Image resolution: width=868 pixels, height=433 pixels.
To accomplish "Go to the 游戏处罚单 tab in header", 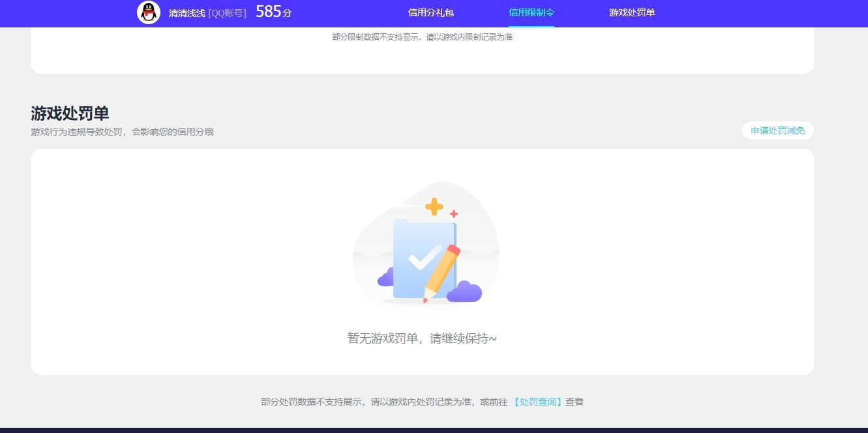I will click(631, 12).
